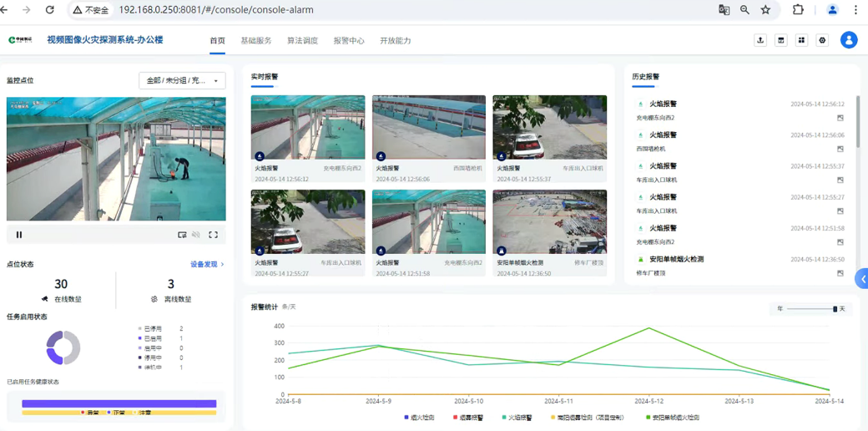
Task: Open the 车库出入口球机 car alarm thumbnail
Action: [x=549, y=127]
